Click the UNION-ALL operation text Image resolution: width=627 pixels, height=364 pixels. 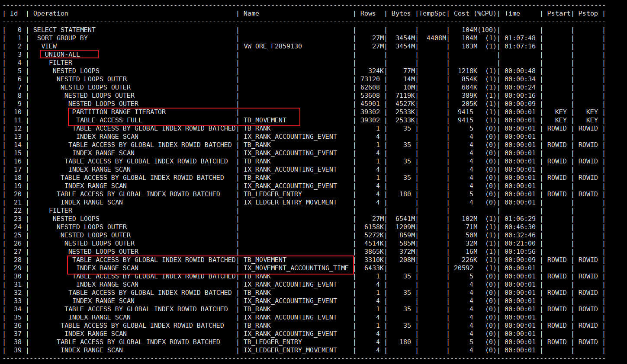(63, 54)
